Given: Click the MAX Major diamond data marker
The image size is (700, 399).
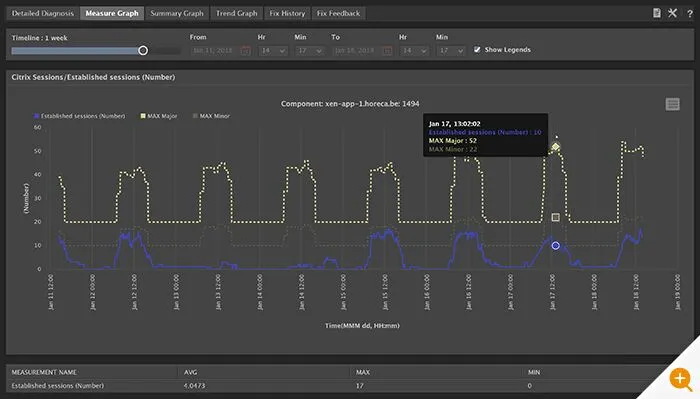Looking at the screenshot, I should click(x=555, y=146).
